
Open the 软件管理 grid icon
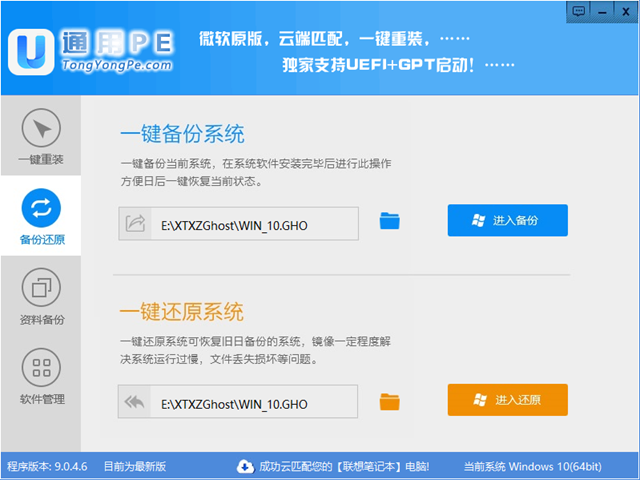pyautogui.click(x=41, y=367)
